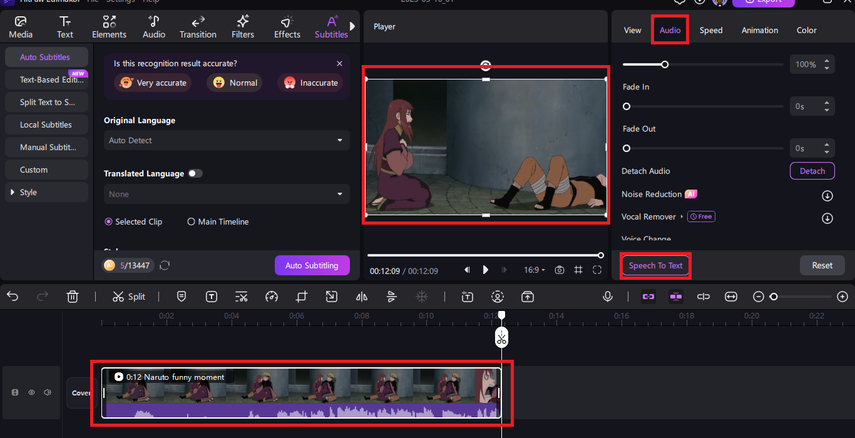
Task: Switch to the Speed tab
Action: point(711,30)
